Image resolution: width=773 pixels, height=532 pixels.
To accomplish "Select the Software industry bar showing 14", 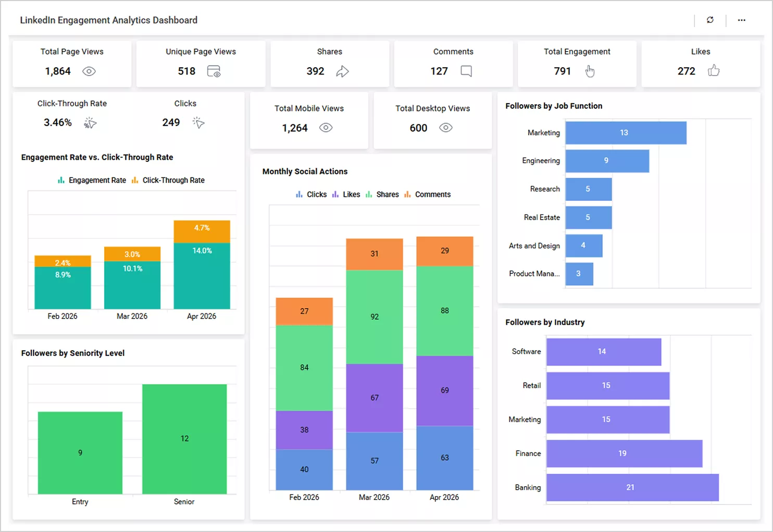I will [x=604, y=352].
